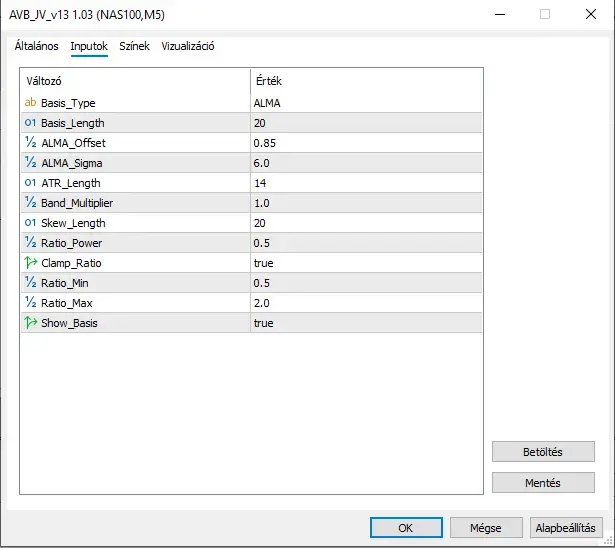The image size is (615, 548).
Task: Go to the Vizualizáció tab
Action: (188, 46)
